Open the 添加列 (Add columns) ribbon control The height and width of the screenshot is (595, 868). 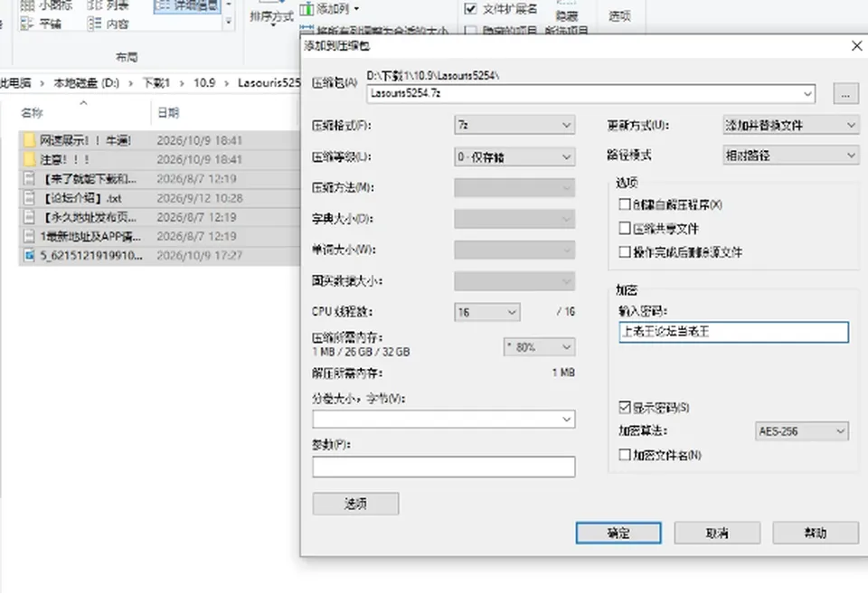click(329, 9)
